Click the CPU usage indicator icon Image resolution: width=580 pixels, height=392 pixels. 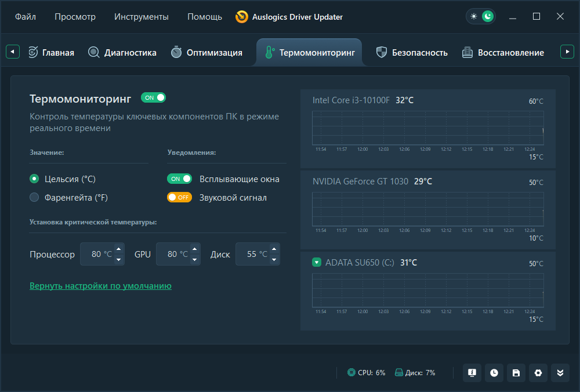(x=351, y=373)
